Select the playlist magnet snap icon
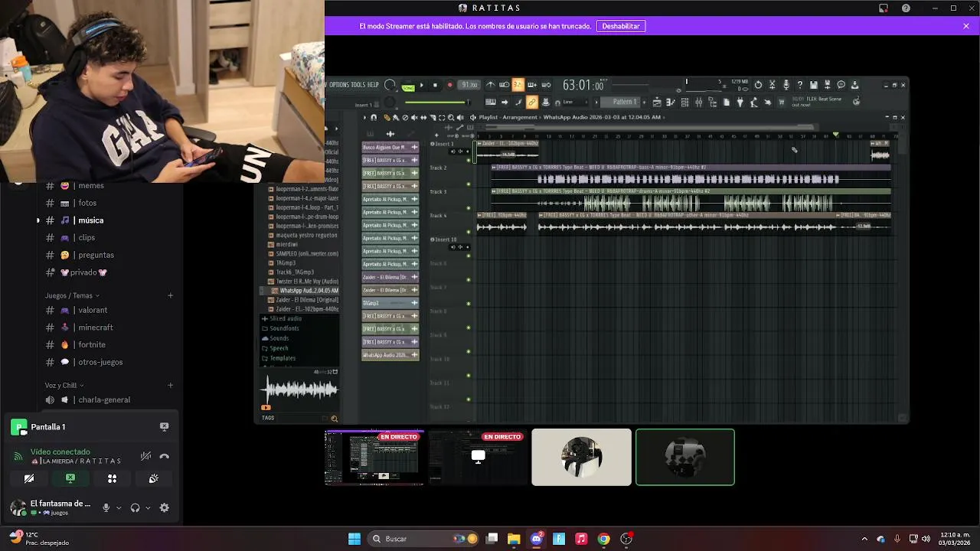The image size is (980, 551). [x=374, y=118]
